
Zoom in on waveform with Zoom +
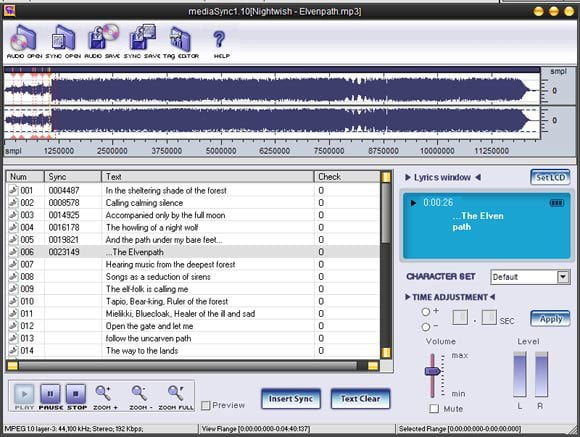pos(105,397)
